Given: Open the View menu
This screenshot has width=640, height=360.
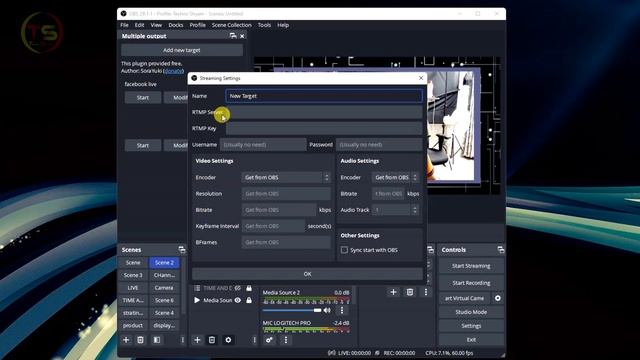Looking at the screenshot, I should point(156,25).
